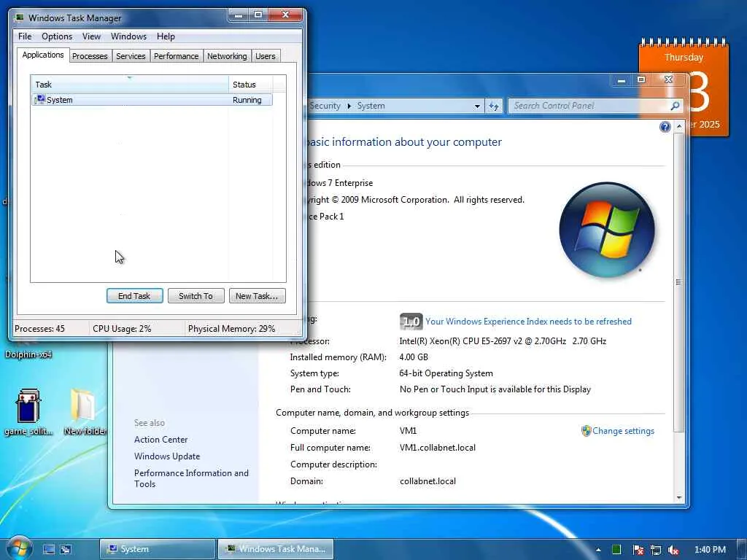This screenshot has height=560, width=747.
Task: Click the 4.00 GB installed memory value
Action: 414,357
